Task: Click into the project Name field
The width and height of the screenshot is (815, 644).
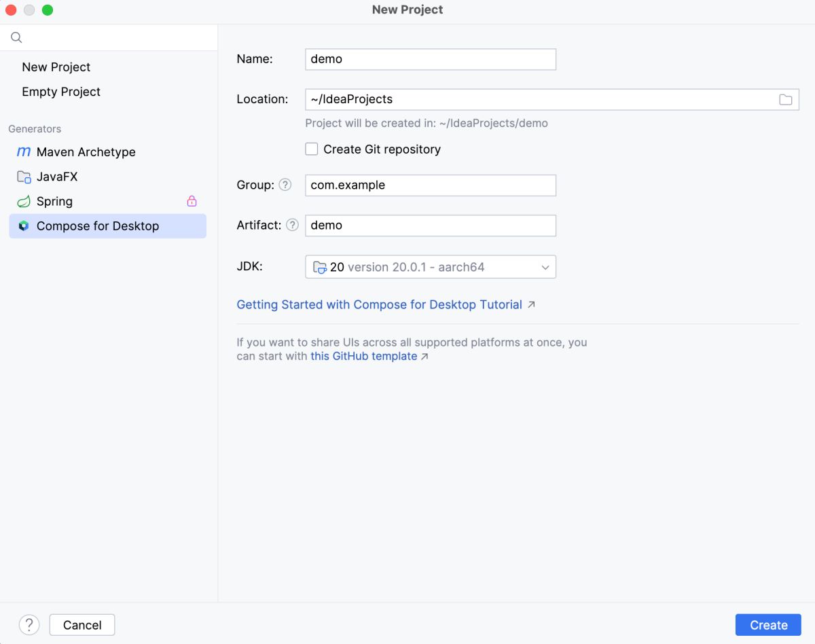Action: [431, 59]
